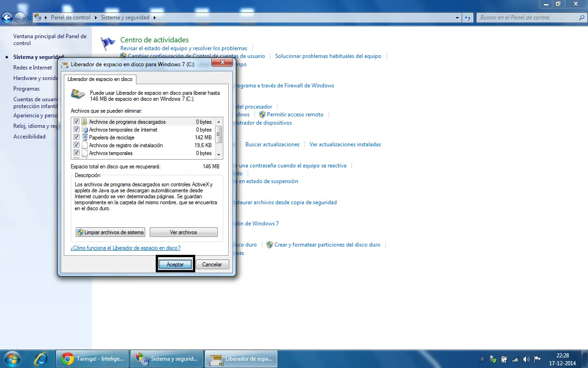588x368 pixels.
Task: Click the Permitir acceso remoto link
Action: [x=295, y=115]
